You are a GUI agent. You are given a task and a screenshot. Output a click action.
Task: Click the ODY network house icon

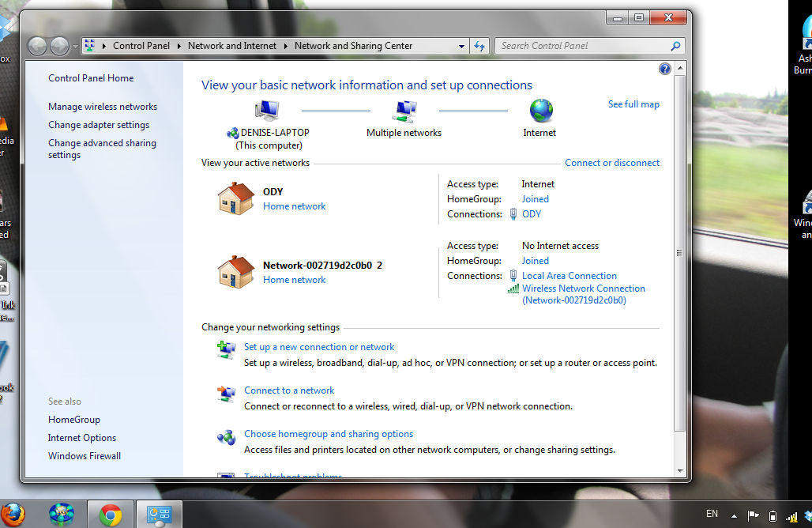tap(236, 198)
